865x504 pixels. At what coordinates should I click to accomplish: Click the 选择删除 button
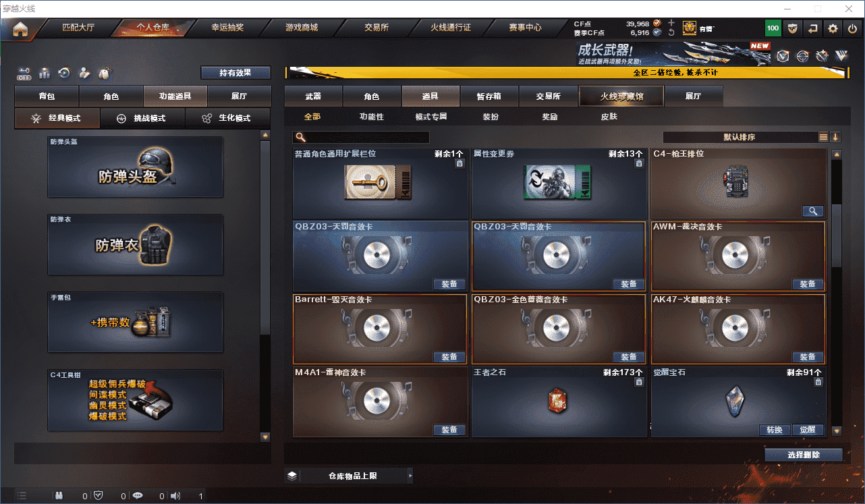pos(804,455)
